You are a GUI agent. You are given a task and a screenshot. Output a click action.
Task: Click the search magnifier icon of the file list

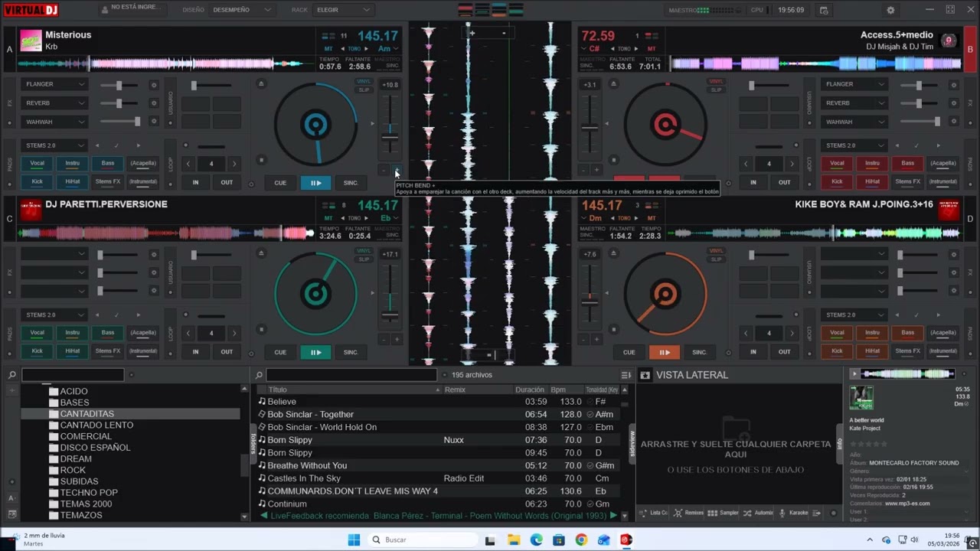[x=260, y=375]
